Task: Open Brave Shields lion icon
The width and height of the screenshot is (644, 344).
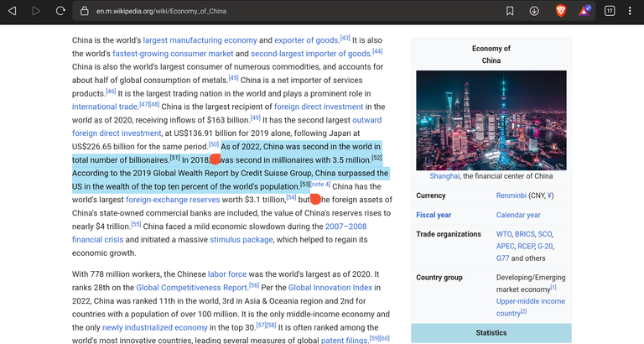Action: coord(561,11)
